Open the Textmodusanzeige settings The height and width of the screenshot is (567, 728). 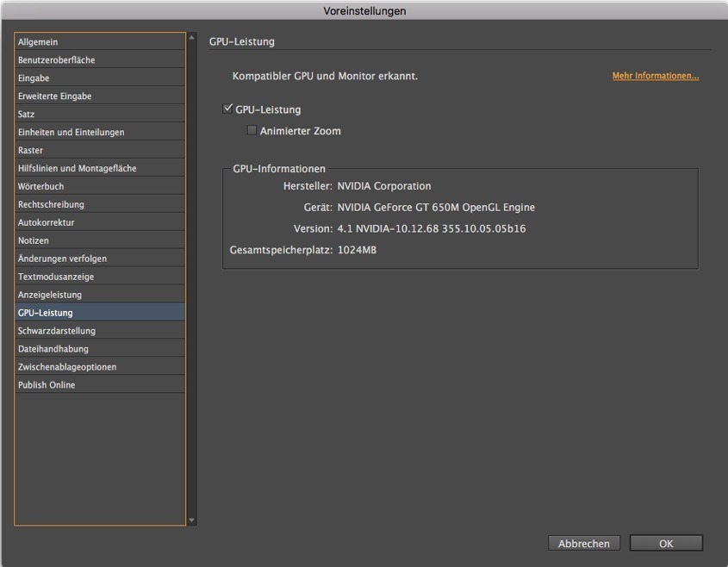100,277
